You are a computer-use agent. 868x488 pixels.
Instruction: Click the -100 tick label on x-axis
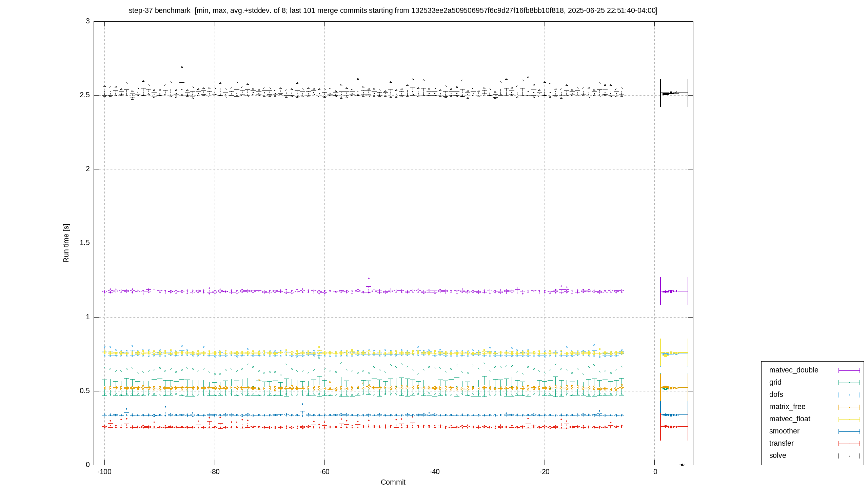pyautogui.click(x=104, y=472)
